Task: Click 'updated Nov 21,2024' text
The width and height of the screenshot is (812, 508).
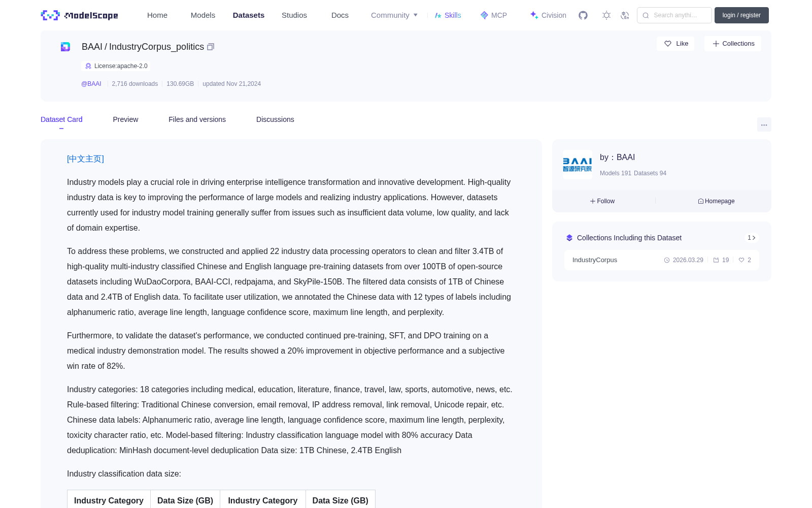Action: point(231,84)
